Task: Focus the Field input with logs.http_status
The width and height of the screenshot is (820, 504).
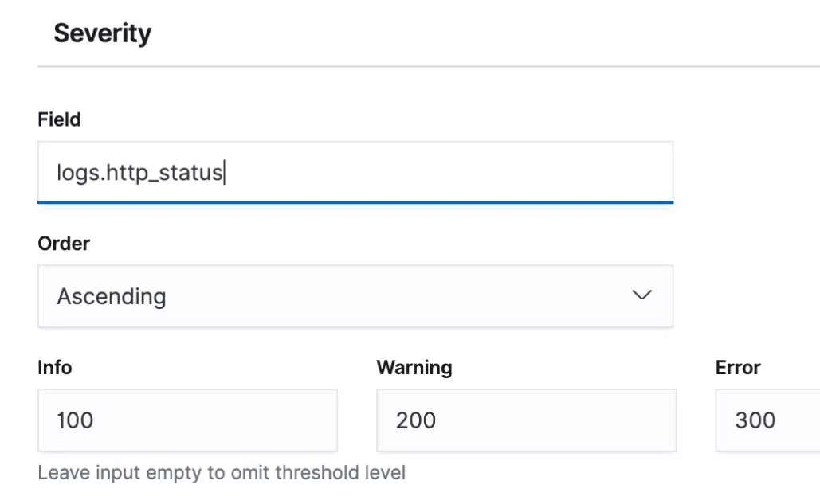Action: pos(355,172)
